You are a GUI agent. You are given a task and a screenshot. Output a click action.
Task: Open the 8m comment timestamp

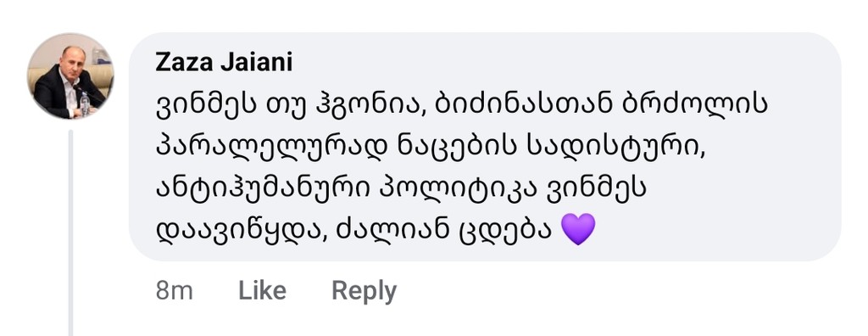pyautogui.click(x=175, y=290)
